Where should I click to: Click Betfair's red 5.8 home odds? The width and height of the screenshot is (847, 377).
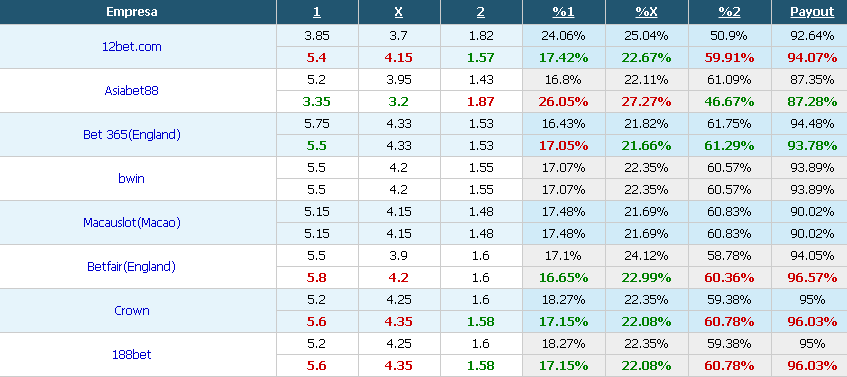coord(317,278)
